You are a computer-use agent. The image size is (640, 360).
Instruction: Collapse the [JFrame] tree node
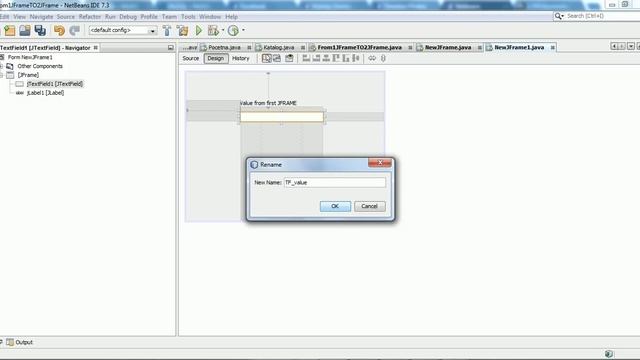pyautogui.click(x=2, y=75)
